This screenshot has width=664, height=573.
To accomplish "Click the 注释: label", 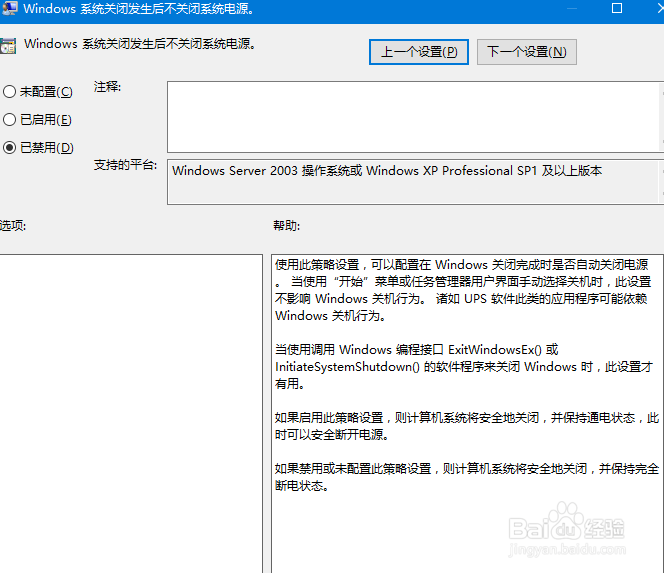I will tap(107, 87).
